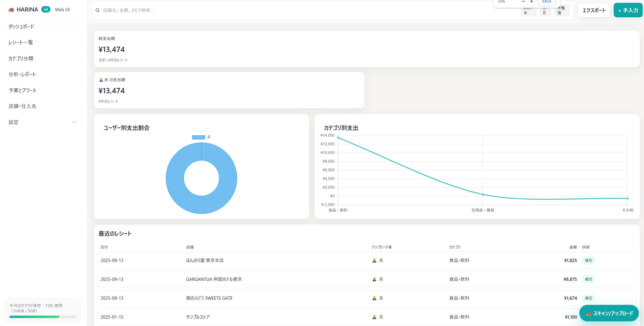Click the zoom in plus icon
The width and height of the screenshot is (644, 326).
[x=532, y=2]
